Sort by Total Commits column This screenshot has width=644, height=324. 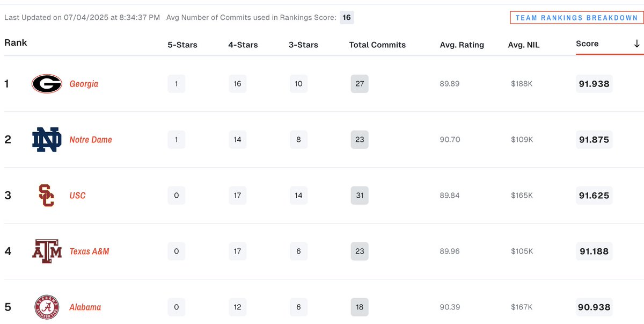[x=377, y=45]
